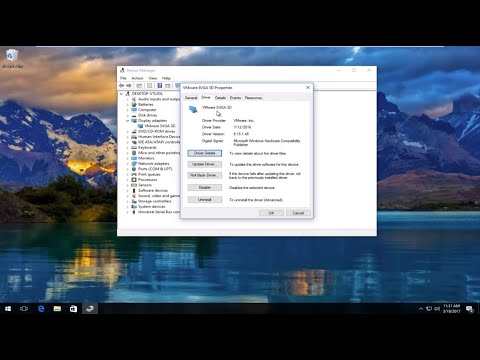This screenshot has height=360, width=480.
Task: Click the Driver Details button
Action: [204, 153]
